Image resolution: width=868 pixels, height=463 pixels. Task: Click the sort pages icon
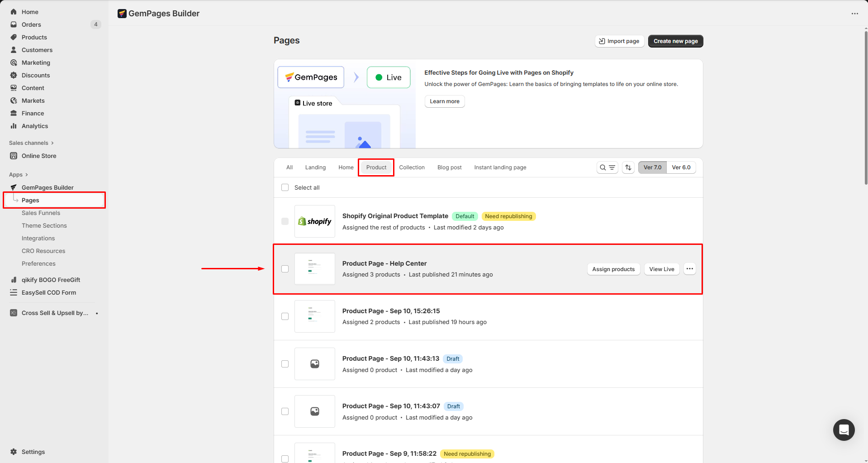(628, 167)
